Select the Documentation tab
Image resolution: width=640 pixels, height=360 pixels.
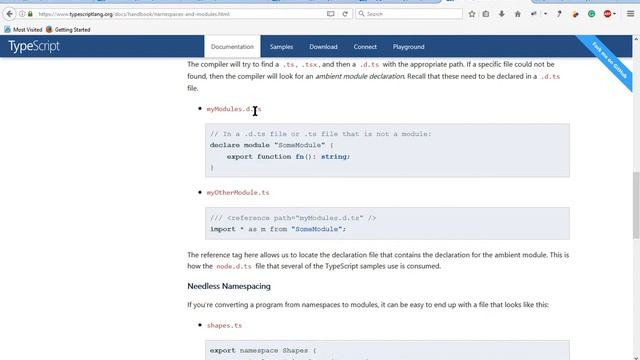[x=232, y=47]
